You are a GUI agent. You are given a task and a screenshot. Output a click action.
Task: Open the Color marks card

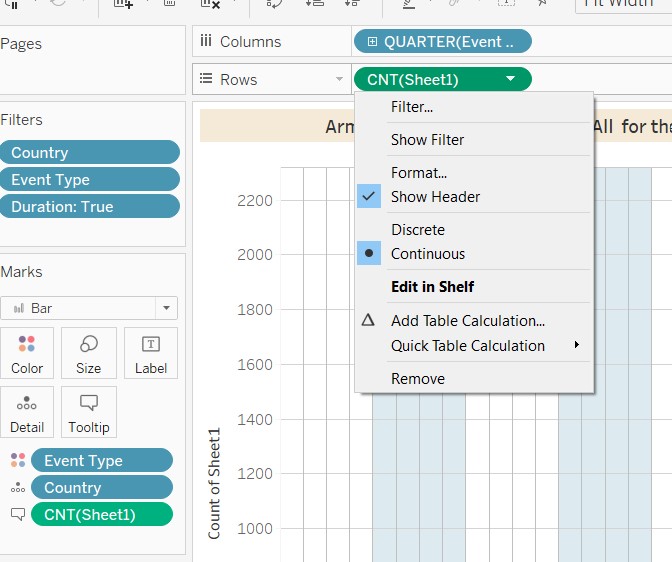pos(27,353)
